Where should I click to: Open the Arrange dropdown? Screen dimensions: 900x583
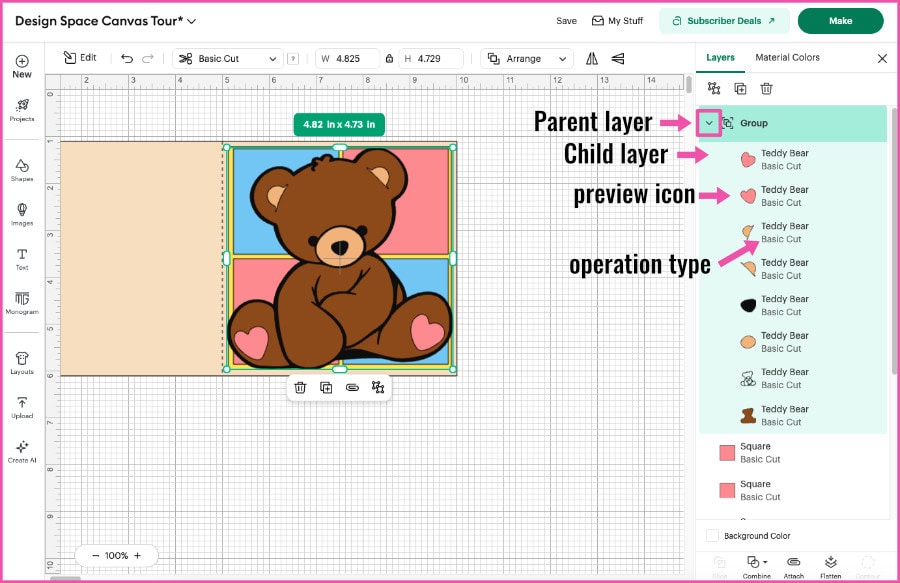526,59
